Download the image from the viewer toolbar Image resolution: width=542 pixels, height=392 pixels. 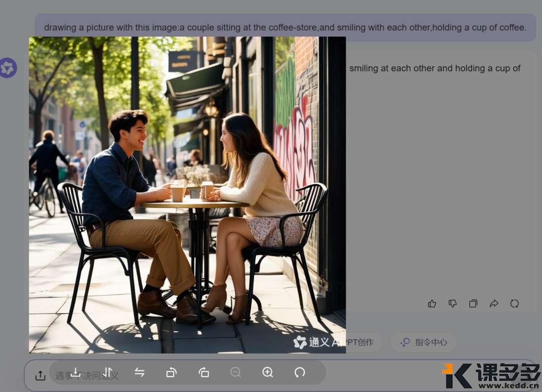click(x=75, y=372)
